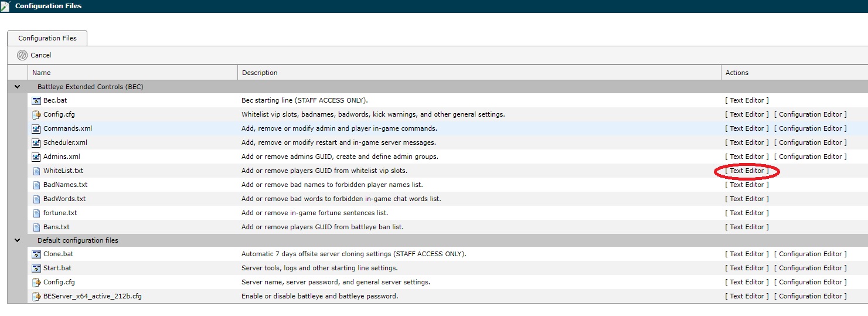Open Text Editor for BadWords.txt
Image resolution: width=868 pixels, height=316 pixels.
point(747,199)
